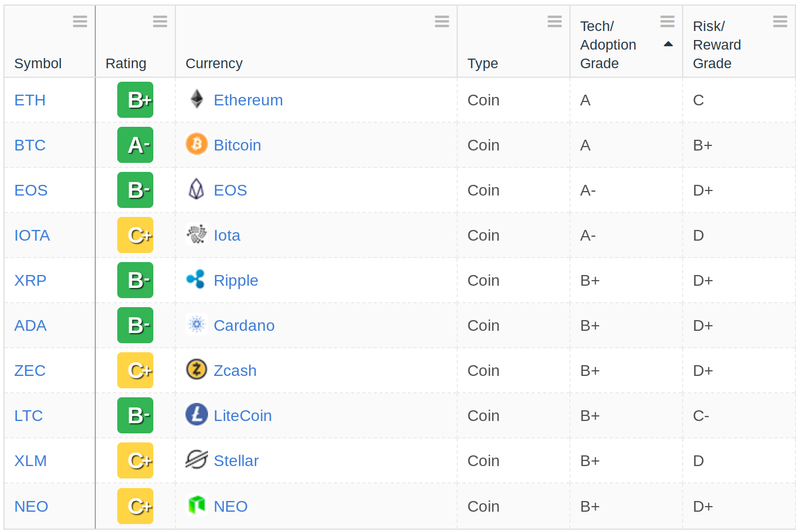Click the yellow C+ rating badge for XLM

(135, 460)
